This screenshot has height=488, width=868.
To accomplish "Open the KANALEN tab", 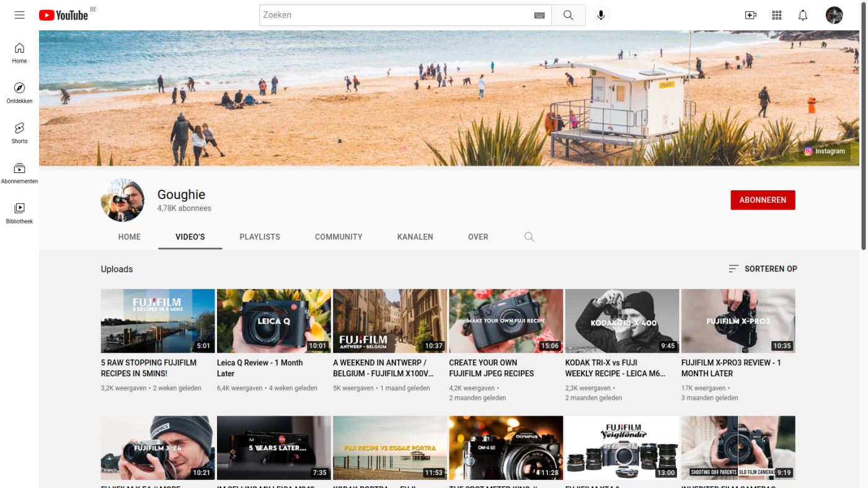I will click(415, 237).
